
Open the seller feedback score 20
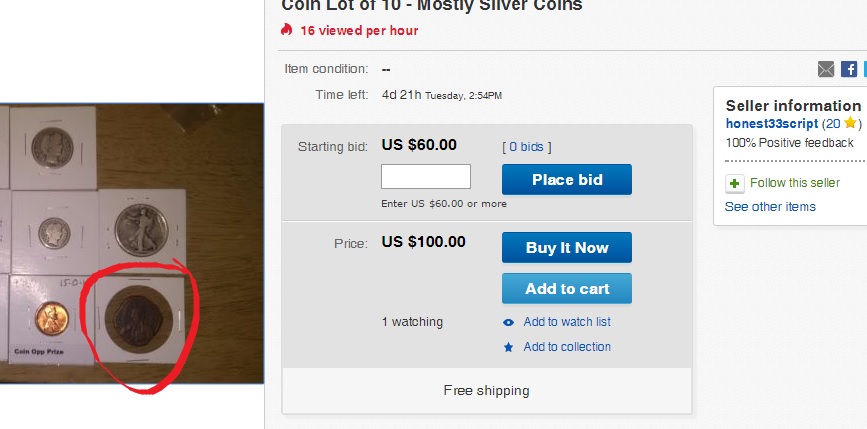832,124
